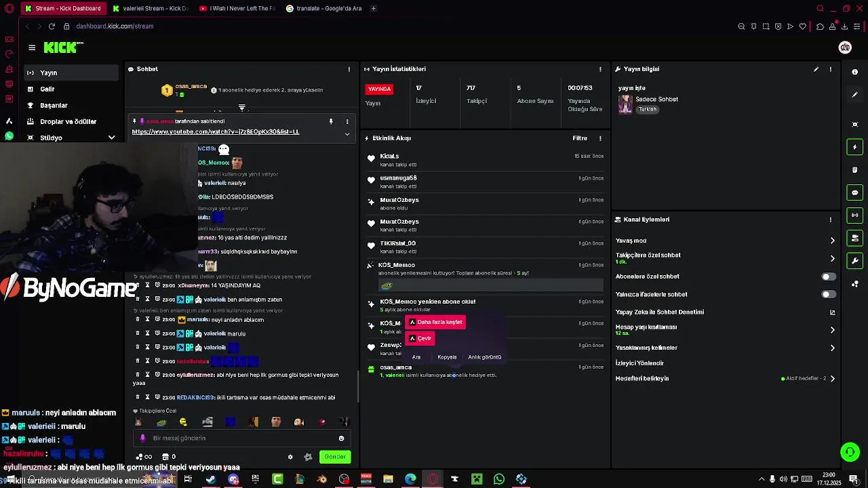Click the Turkish language tag
The height and width of the screenshot is (488, 868).
coord(648,109)
